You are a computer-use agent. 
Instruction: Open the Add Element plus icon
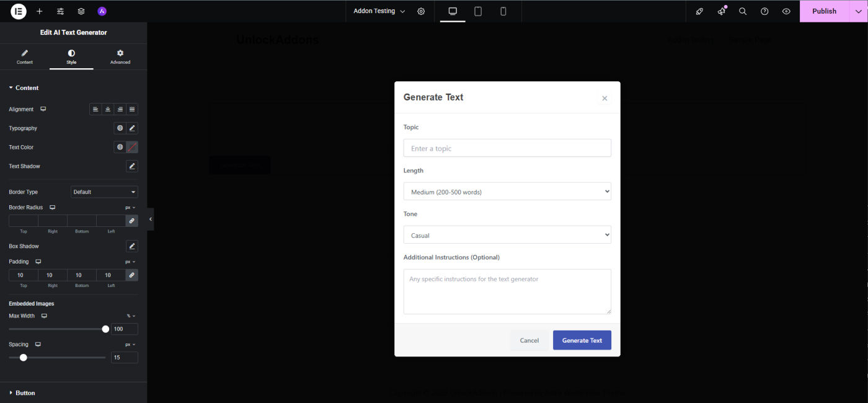click(40, 11)
